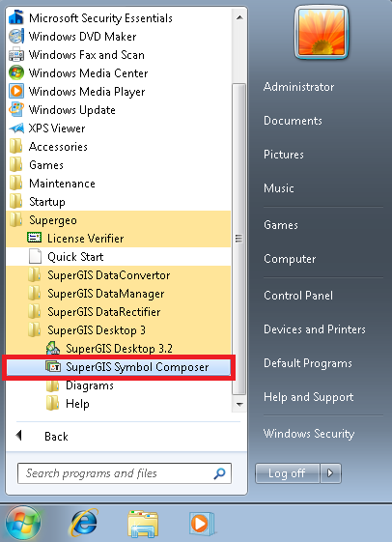Image resolution: width=392 pixels, height=542 pixels.
Task: Open SuperGIS Desktop 3.2 program icon
Action: 53,349
